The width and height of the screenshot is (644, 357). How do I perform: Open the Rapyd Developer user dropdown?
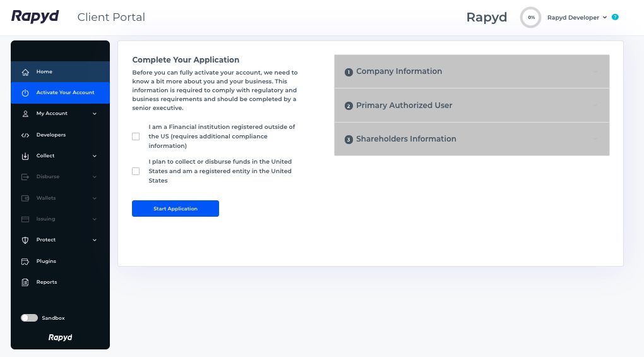click(576, 17)
